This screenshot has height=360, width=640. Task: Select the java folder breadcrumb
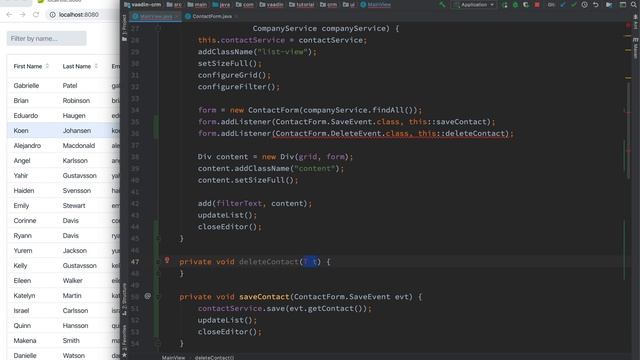pyautogui.click(x=222, y=4)
